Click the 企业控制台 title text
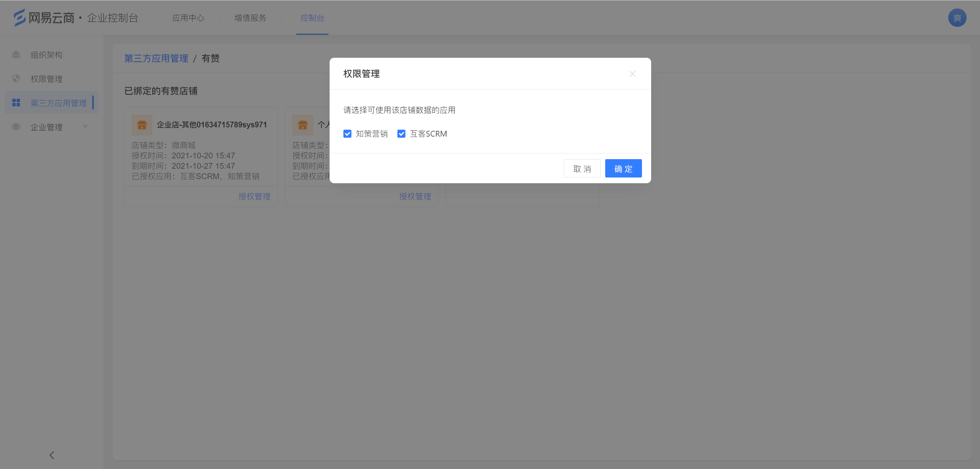980x469 pixels. pos(113,18)
